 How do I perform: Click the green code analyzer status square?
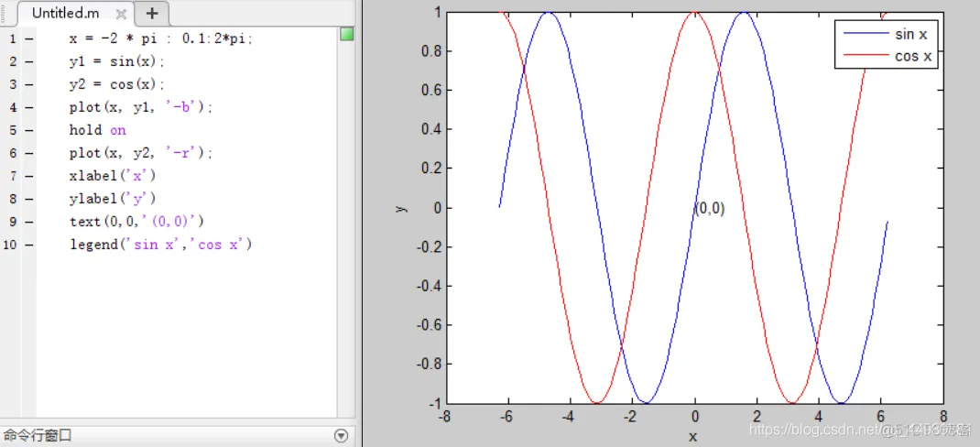[346, 35]
